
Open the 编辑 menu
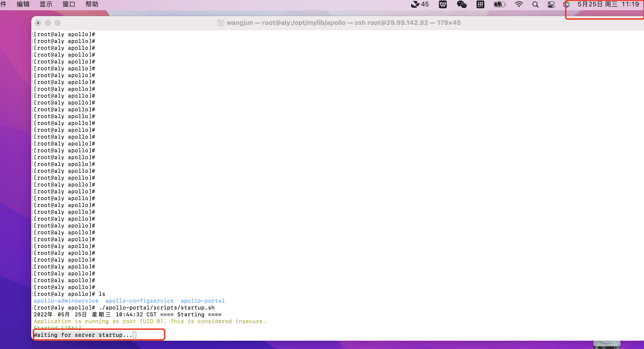tap(22, 4)
